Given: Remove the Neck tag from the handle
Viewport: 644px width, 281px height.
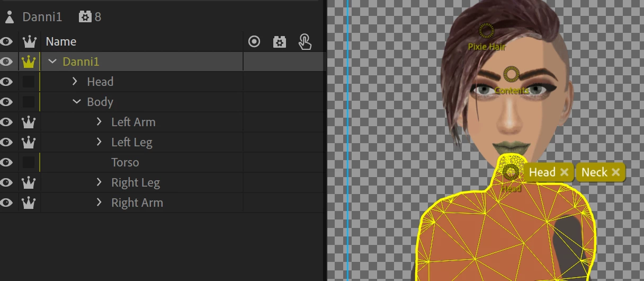Looking at the screenshot, I should click(x=615, y=172).
